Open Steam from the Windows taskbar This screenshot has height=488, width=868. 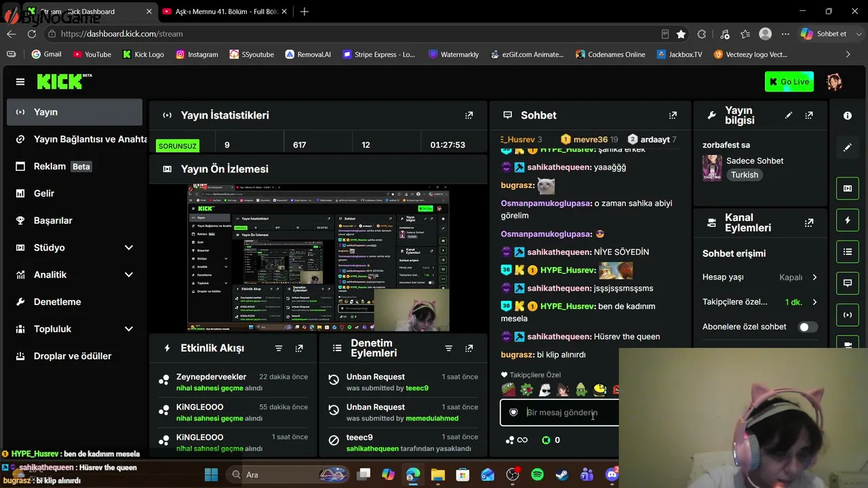561,474
